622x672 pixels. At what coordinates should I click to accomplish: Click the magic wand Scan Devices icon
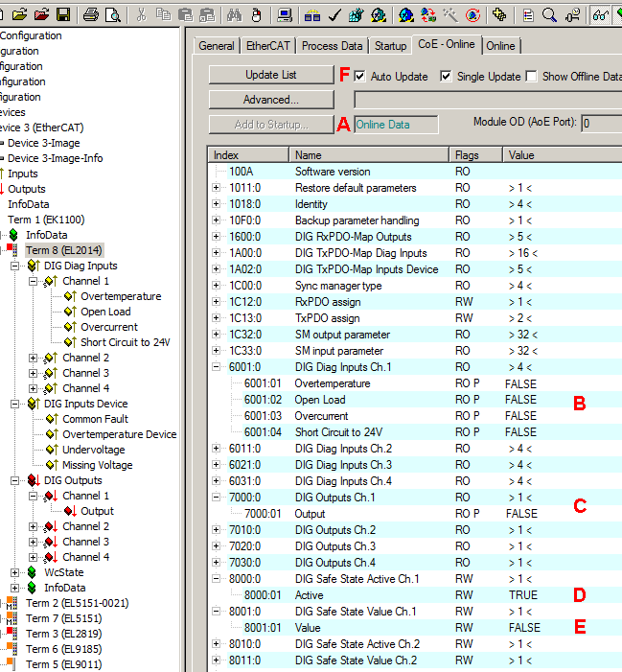450,15
